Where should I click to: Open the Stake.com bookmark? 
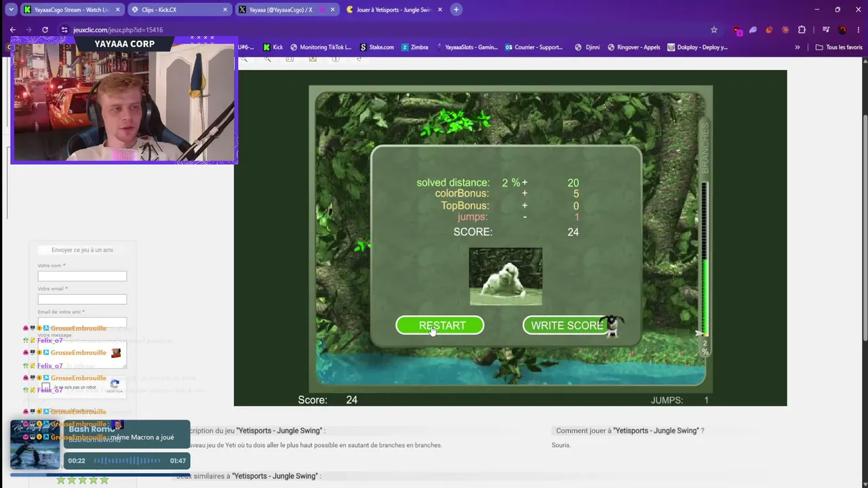pyautogui.click(x=376, y=47)
